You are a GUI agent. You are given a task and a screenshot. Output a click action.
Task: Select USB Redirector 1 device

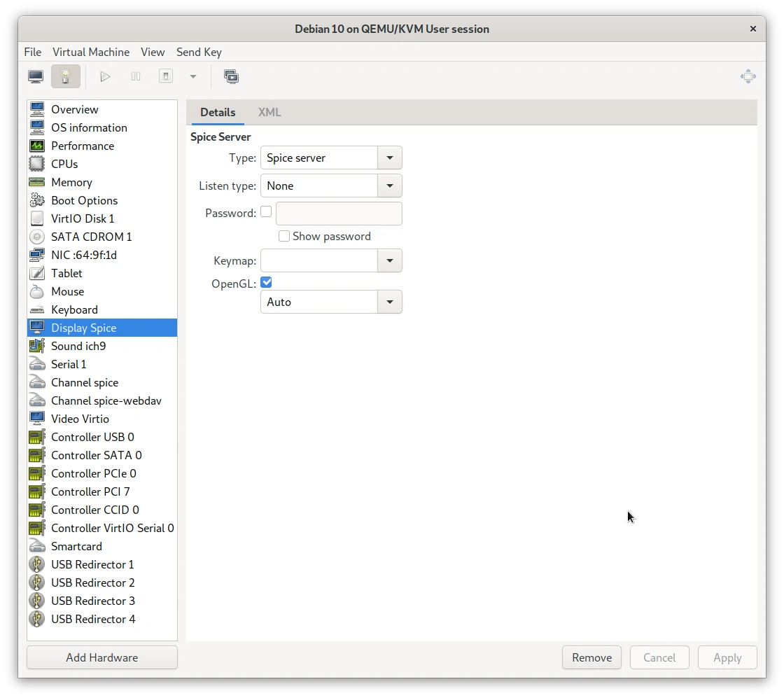coord(102,564)
